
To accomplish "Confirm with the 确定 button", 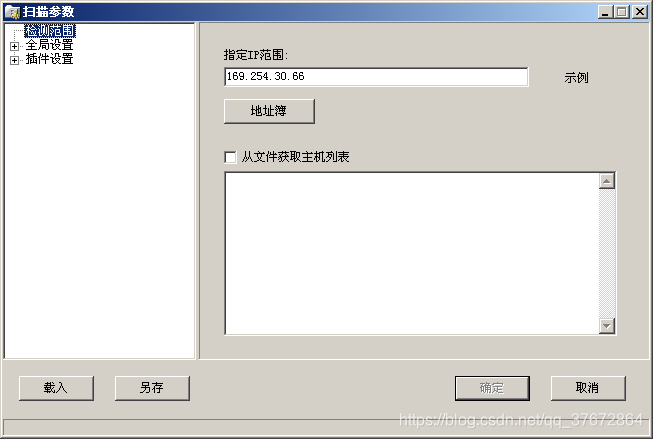I will pos(492,388).
